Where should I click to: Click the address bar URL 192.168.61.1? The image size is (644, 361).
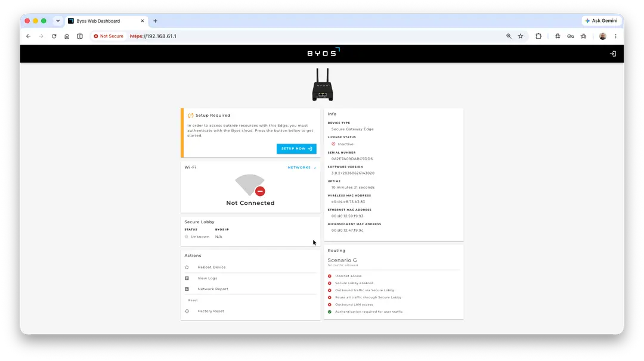click(153, 36)
